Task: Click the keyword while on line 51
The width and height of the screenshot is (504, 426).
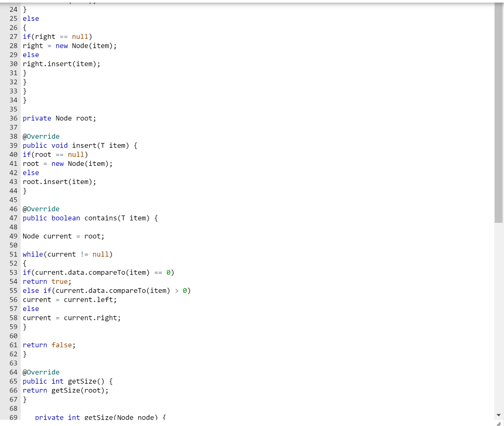Action: (32, 254)
